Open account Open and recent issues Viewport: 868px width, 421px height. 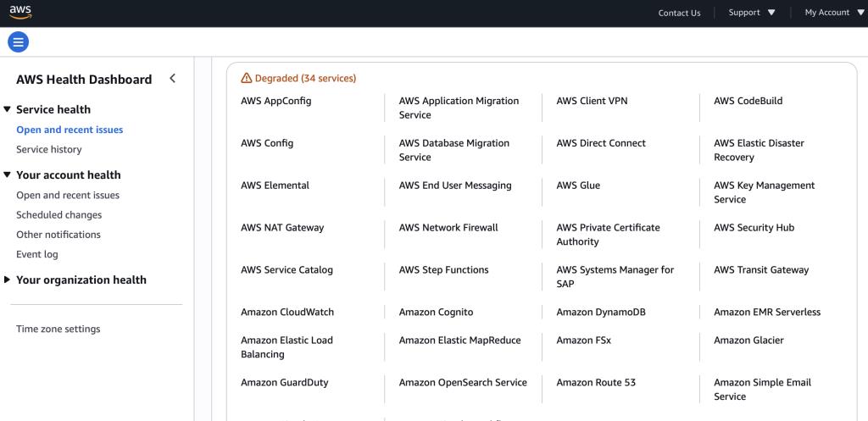pos(68,196)
